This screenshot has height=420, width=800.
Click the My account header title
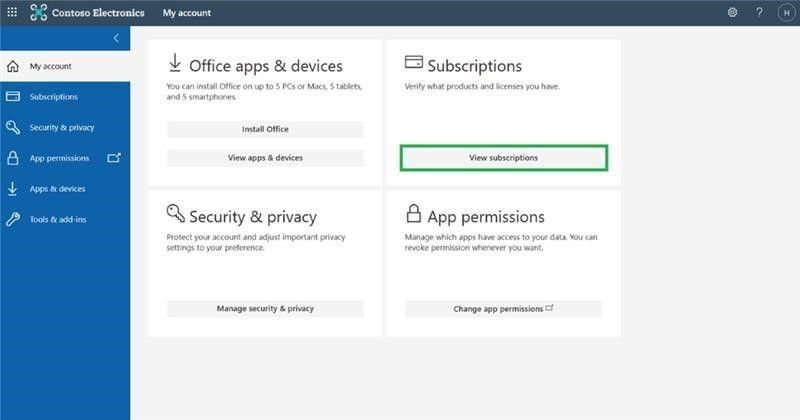click(x=187, y=13)
